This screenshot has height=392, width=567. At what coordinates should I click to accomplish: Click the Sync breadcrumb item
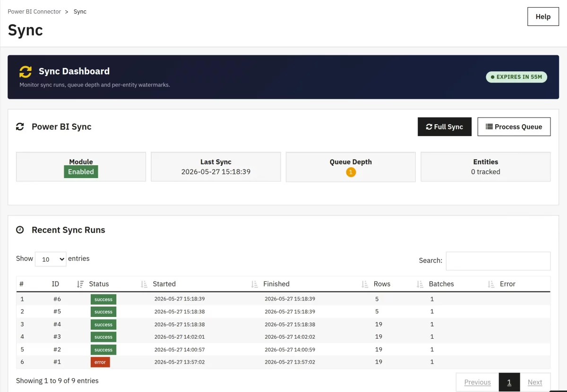pos(80,11)
